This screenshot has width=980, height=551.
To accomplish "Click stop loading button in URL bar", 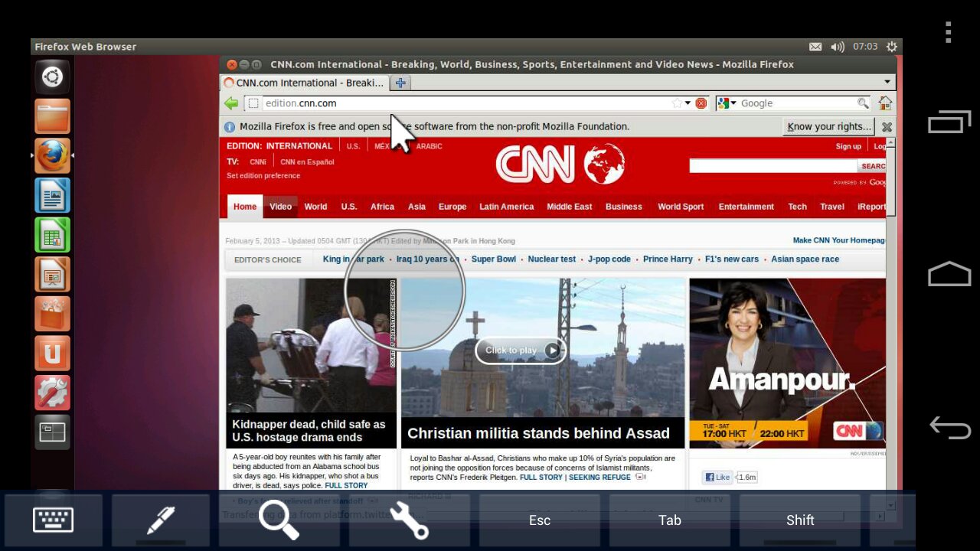I will click(701, 103).
